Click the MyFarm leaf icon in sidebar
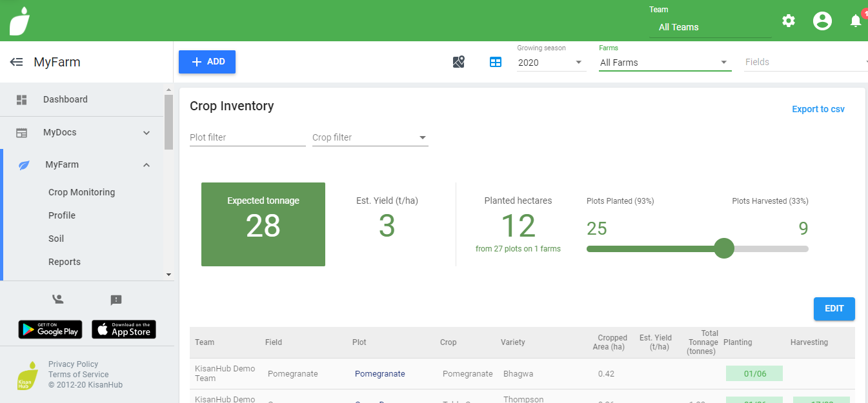Viewport: 868px width, 403px height. pyautogui.click(x=24, y=165)
